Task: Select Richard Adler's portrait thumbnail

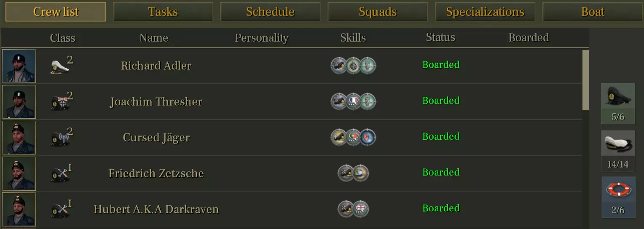Action: pyautogui.click(x=19, y=66)
